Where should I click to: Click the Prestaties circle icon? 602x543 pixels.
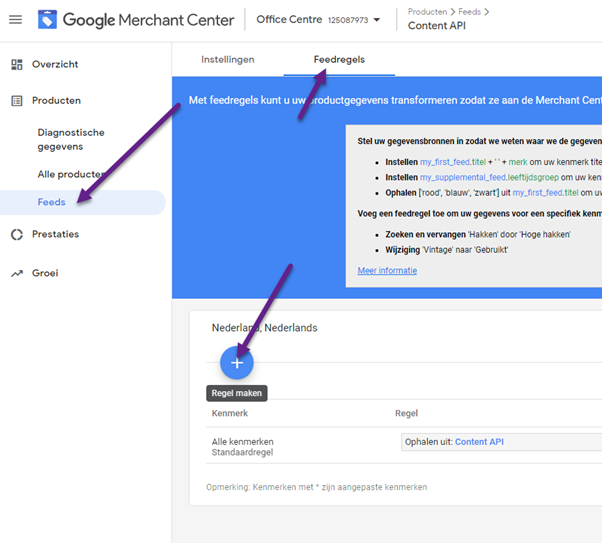(x=17, y=234)
